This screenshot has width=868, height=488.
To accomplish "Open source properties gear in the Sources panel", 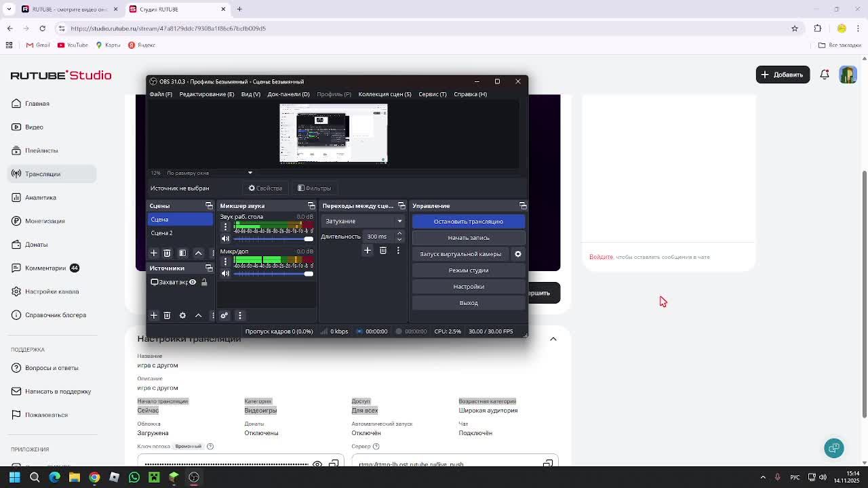I will pos(182,315).
